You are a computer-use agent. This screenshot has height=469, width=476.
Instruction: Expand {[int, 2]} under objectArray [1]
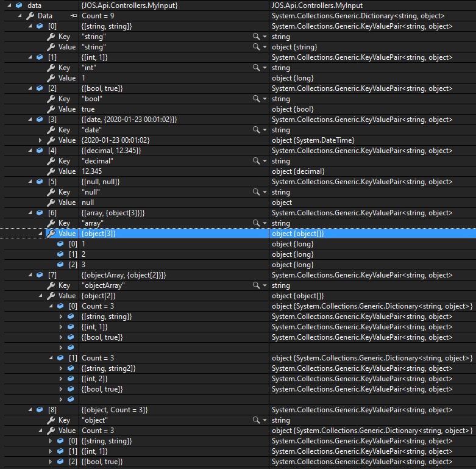tap(61, 379)
